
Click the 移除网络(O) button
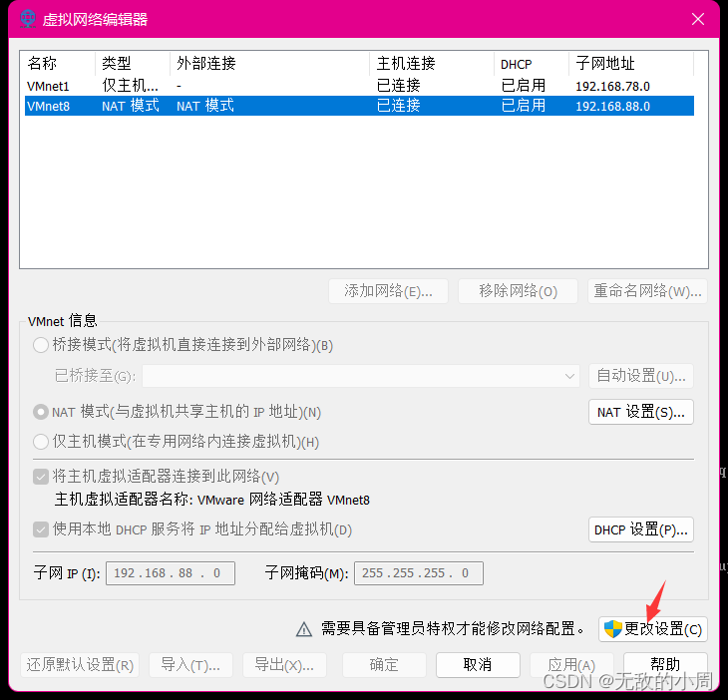pos(518,291)
